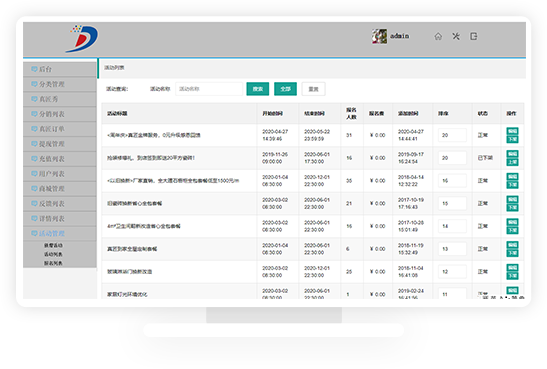
Task: Click the green 搜索 search button
Action: click(258, 89)
